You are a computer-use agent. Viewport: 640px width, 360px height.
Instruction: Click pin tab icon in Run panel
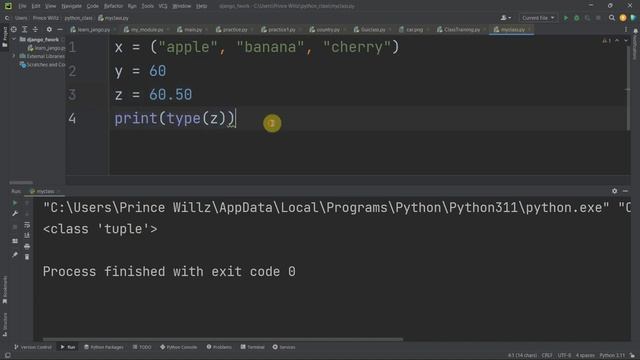15,254
